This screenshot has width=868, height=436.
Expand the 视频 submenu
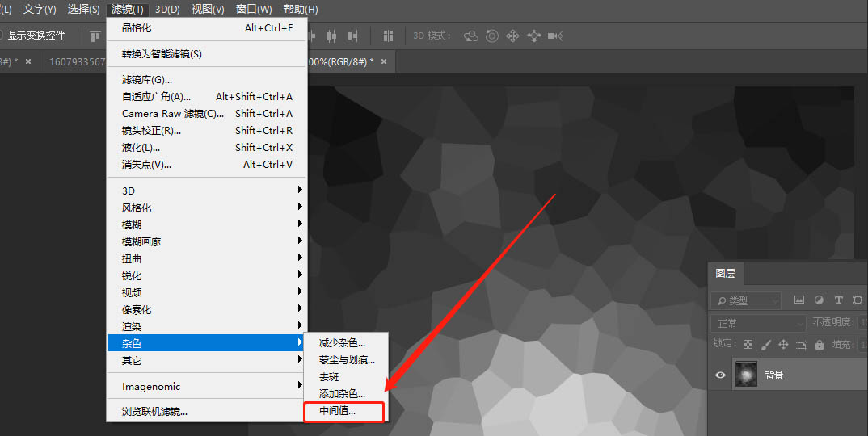(x=206, y=293)
